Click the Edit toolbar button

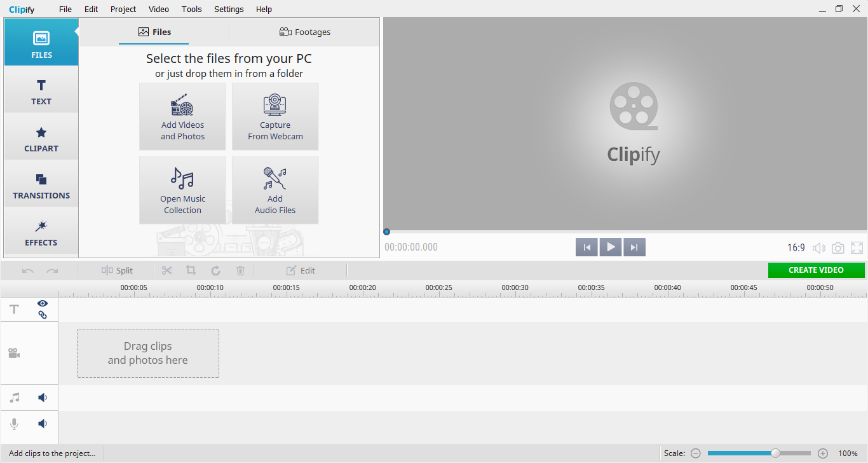pos(301,270)
